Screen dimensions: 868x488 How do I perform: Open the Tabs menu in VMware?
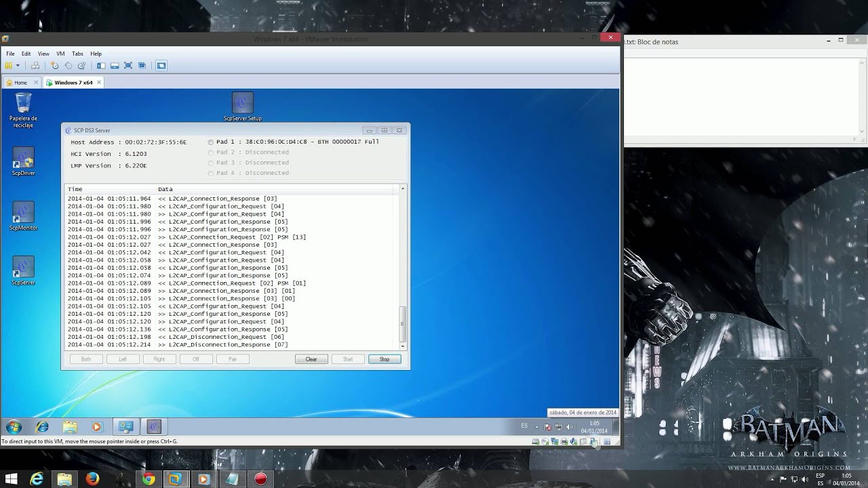(x=77, y=54)
